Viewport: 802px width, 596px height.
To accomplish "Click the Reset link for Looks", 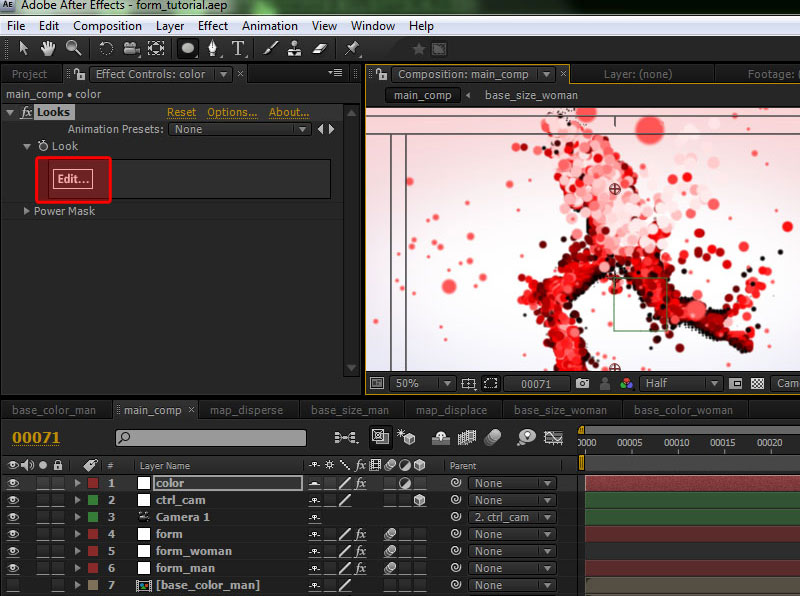I will [x=182, y=112].
